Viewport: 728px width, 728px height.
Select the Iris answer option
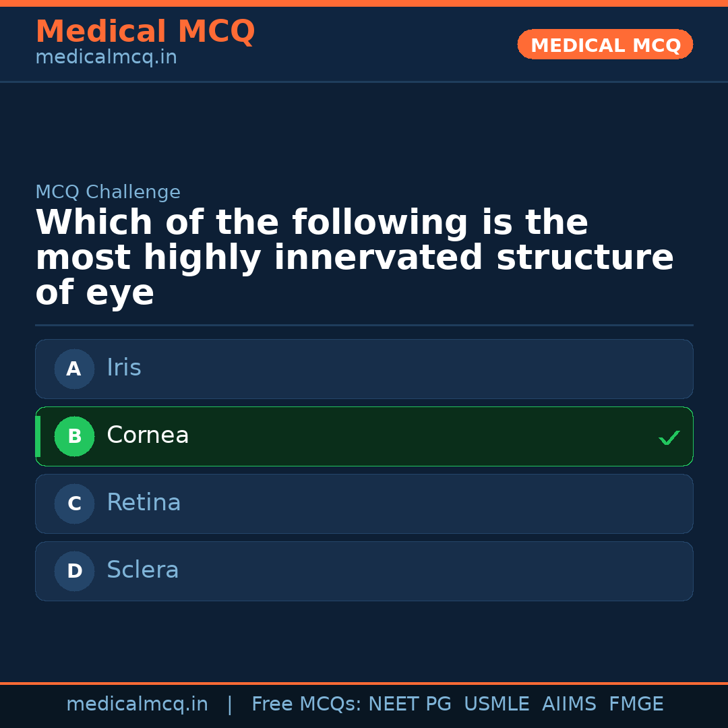click(364, 369)
